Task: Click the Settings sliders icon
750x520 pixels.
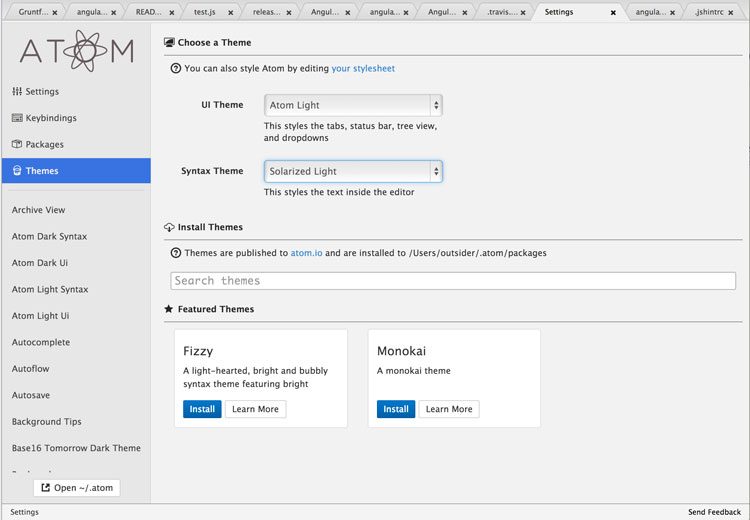Action: (17, 91)
